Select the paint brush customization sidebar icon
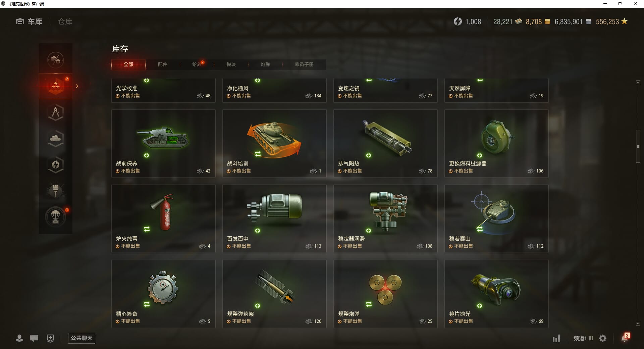644x349 pixels. pos(56,191)
